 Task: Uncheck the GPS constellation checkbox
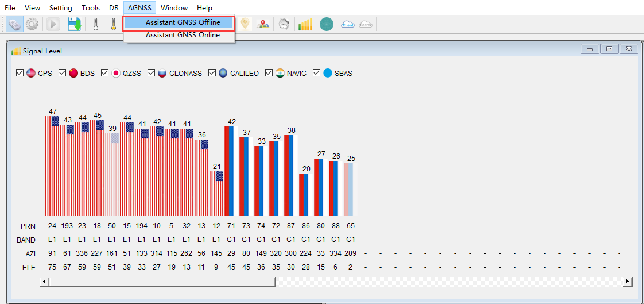20,73
